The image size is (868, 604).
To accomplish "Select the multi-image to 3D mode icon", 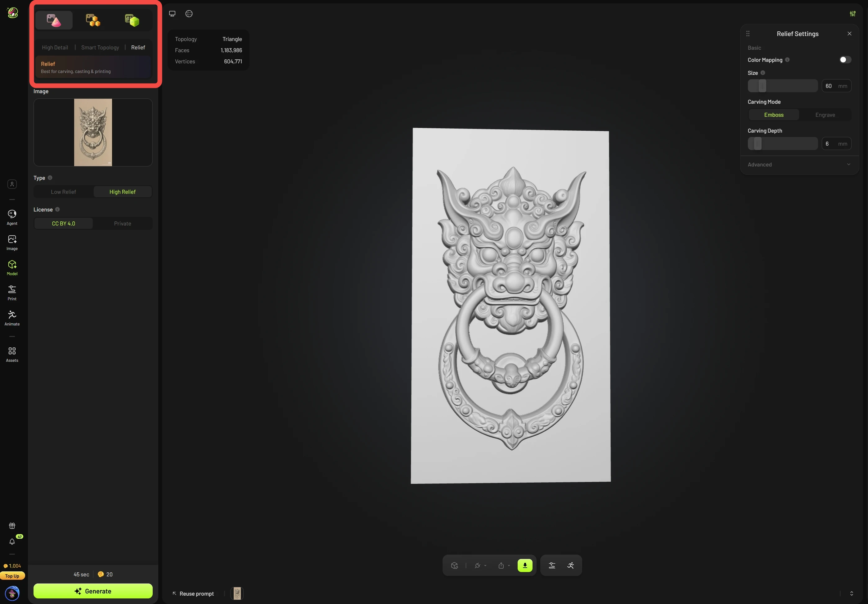I will pyautogui.click(x=93, y=20).
